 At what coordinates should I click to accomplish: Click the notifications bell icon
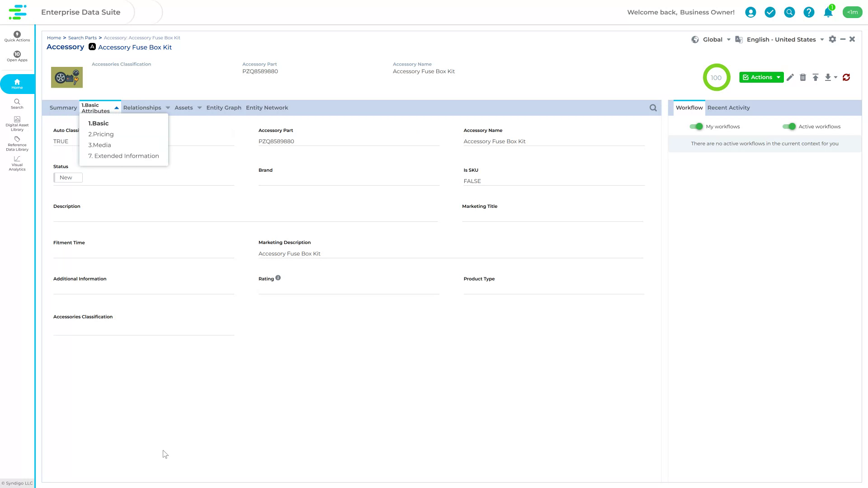coord(828,12)
